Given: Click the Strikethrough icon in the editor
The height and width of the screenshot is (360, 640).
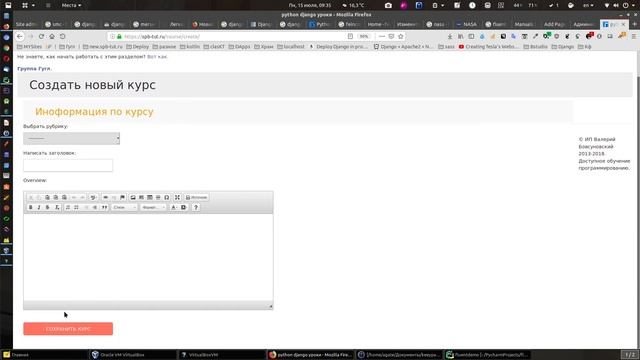Looking at the screenshot, I should (x=47, y=207).
